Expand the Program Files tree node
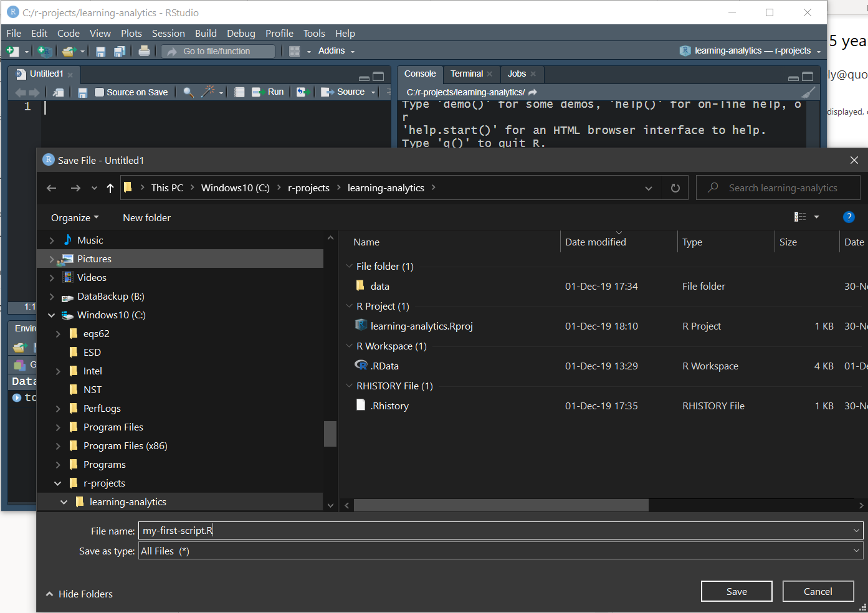Screen dimensions: 868x613 [58, 427]
